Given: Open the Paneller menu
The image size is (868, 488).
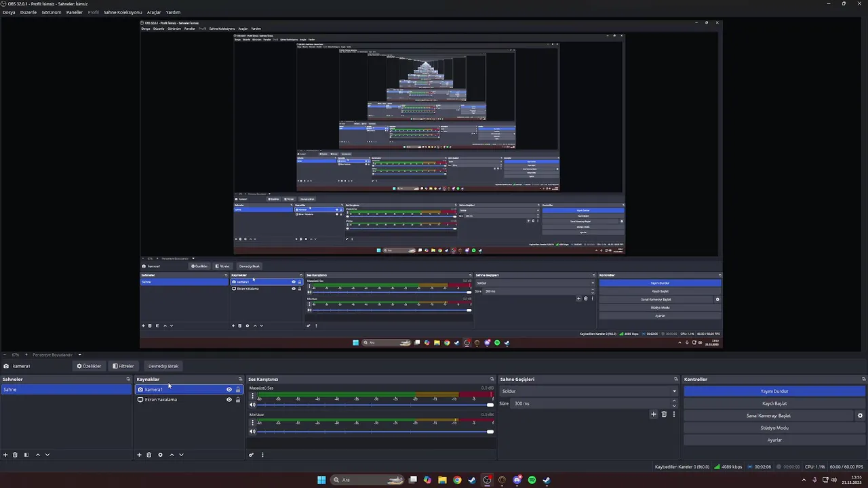Looking at the screenshot, I should click(x=75, y=12).
